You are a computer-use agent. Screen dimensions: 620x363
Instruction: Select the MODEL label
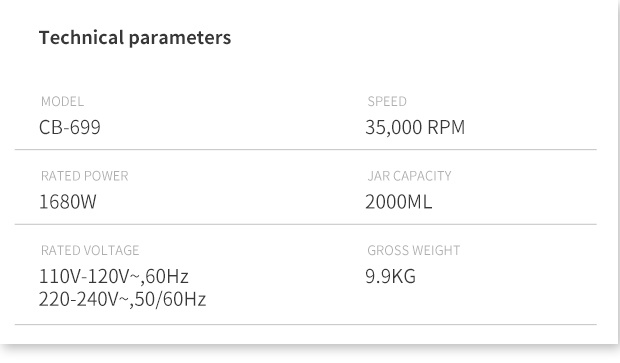pos(62,102)
